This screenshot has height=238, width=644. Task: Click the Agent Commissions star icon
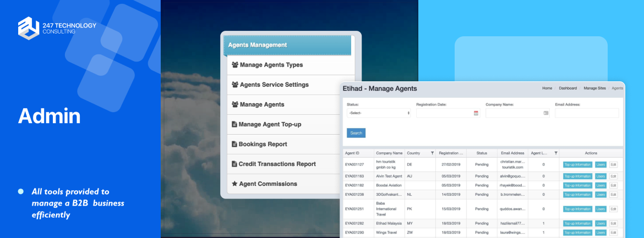[234, 184]
